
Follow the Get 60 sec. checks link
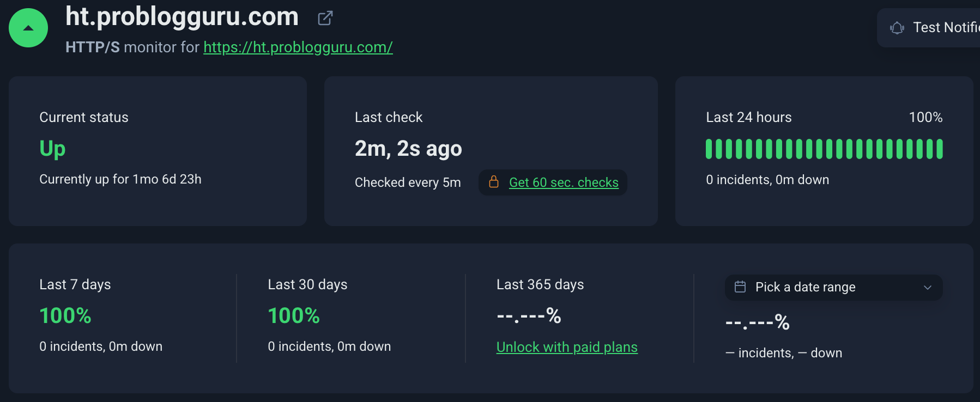tap(564, 182)
